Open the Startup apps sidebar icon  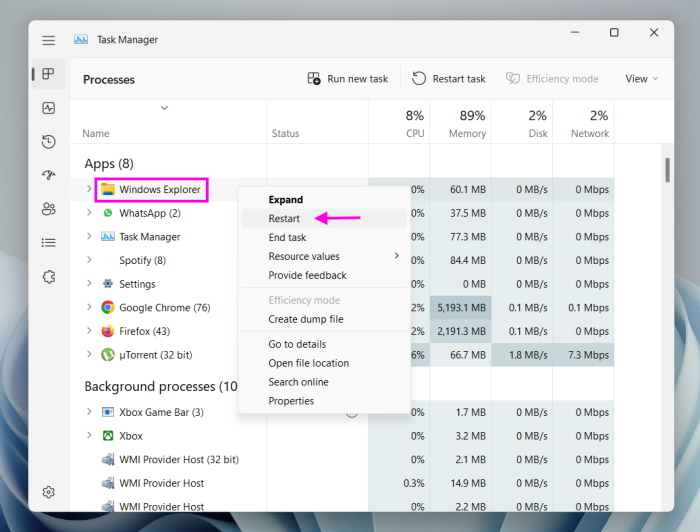click(x=48, y=175)
